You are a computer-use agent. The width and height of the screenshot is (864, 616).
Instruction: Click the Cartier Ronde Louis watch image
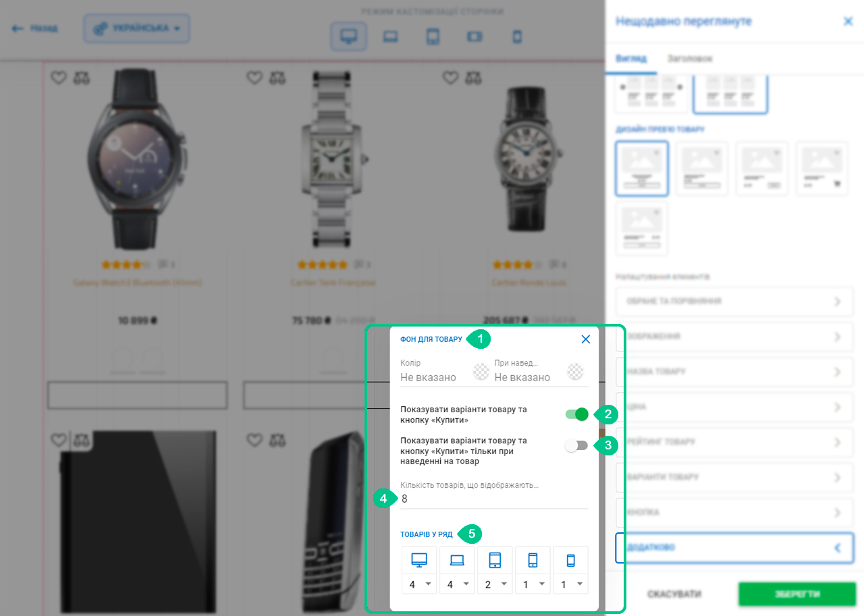point(530,159)
